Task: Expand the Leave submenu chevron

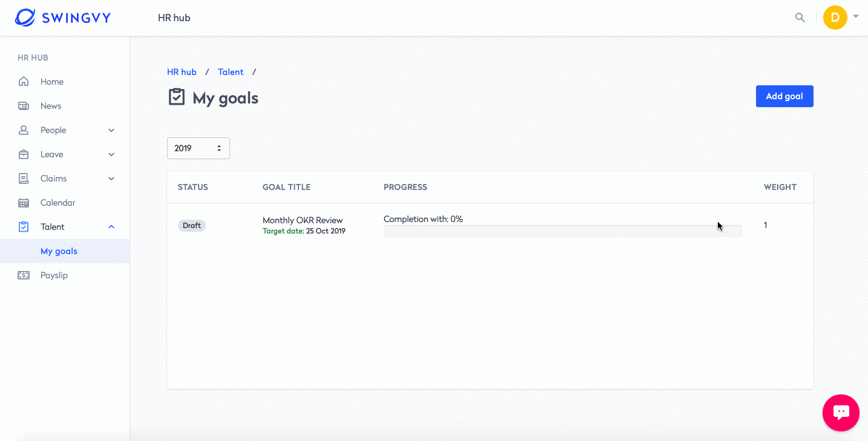Action: (111, 154)
